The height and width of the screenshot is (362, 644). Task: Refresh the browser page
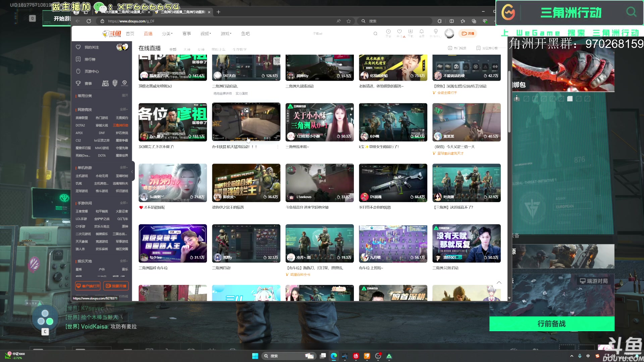pyautogui.click(x=89, y=21)
